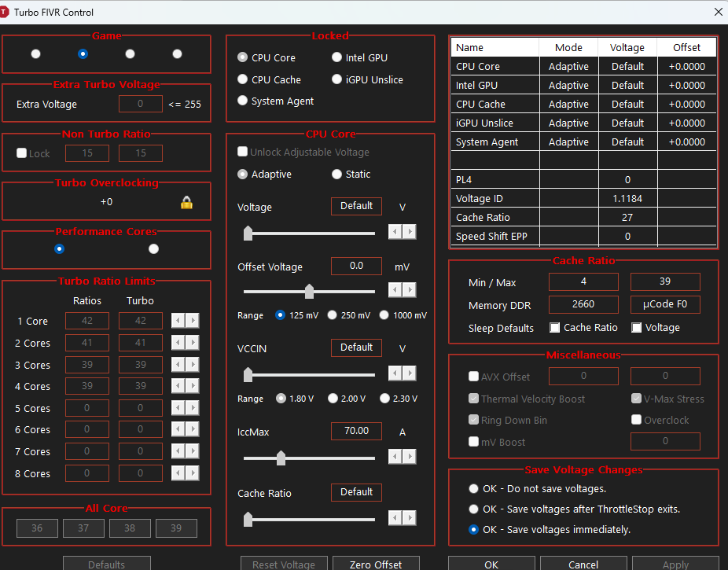Viewport: 728px width, 570px height.
Task: Decrease the 5 Cores turbo ratio arrow
Action: [x=178, y=407]
